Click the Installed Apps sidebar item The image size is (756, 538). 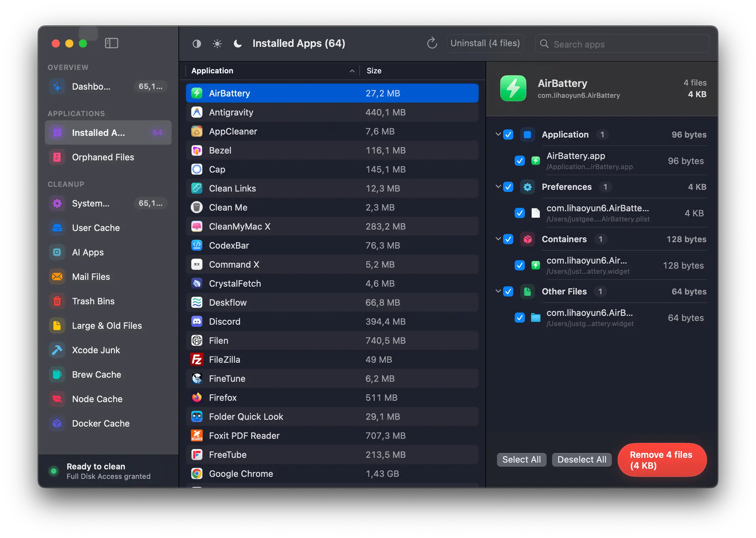(108, 132)
